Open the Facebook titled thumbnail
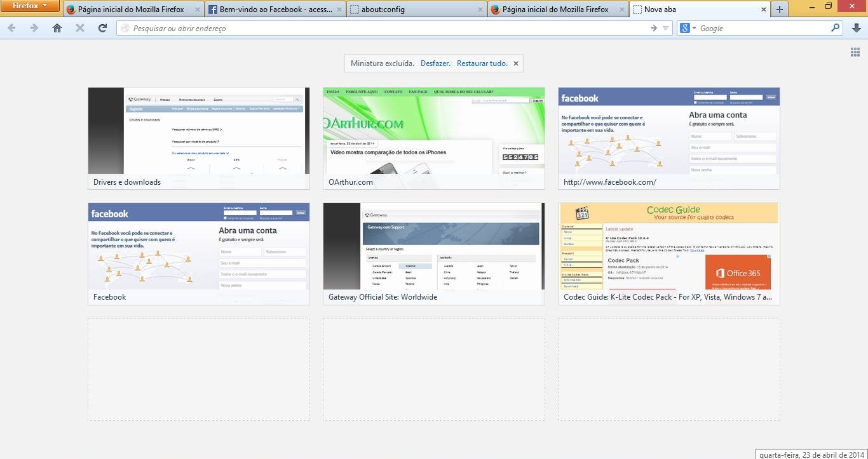 pyautogui.click(x=199, y=254)
